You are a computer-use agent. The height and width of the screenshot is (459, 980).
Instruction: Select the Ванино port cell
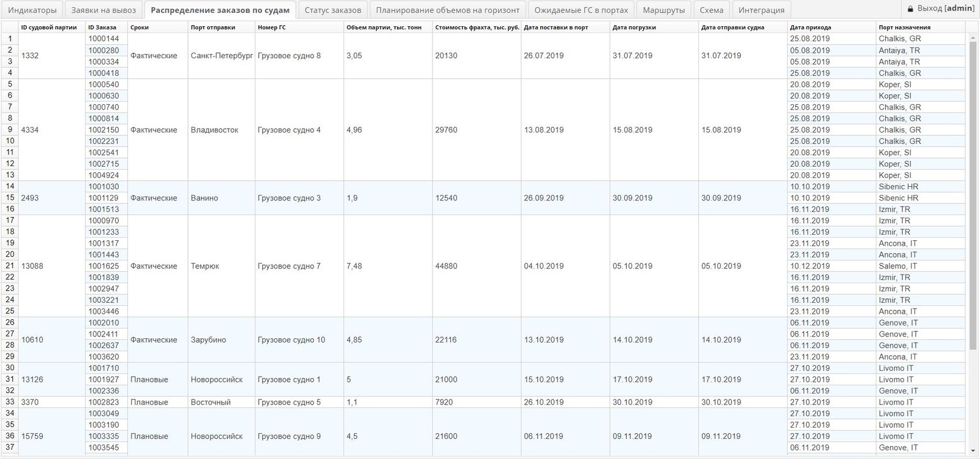[221, 198]
